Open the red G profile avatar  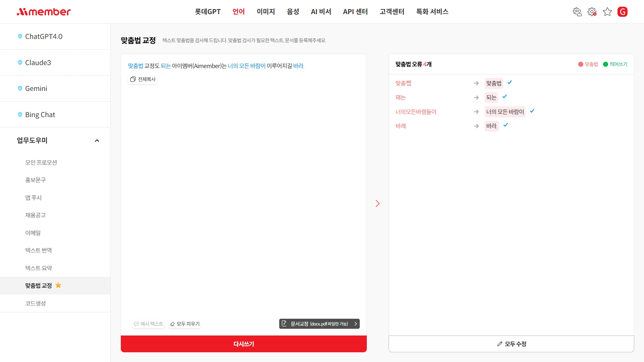(x=622, y=12)
